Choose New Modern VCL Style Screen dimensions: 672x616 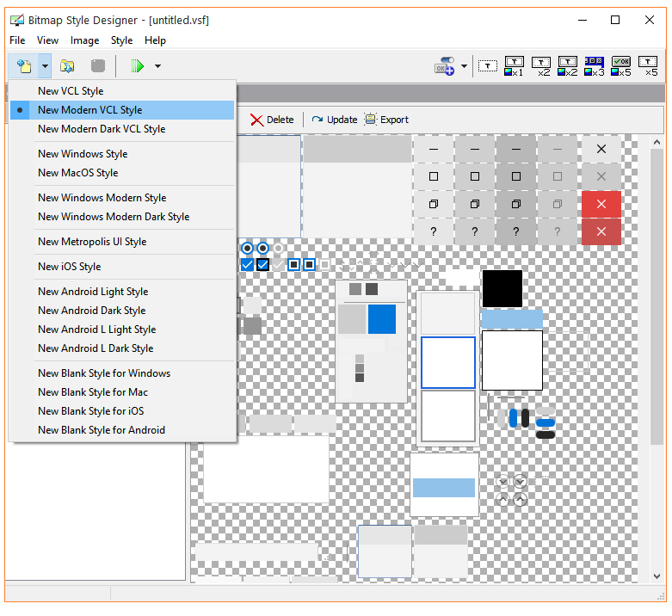(x=122, y=110)
